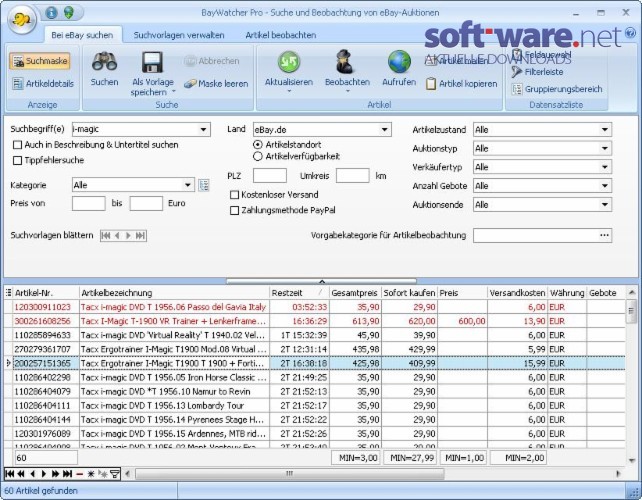
Task: Go to last record in navigator
Action: (x=68, y=474)
